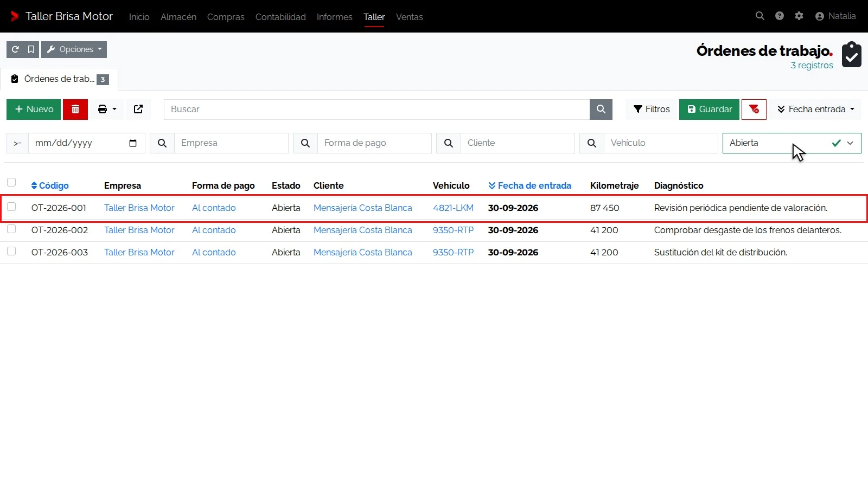Click magnifier icon beside Vehículo filter
Viewport: 868px width, 488px height.
pyautogui.click(x=592, y=143)
